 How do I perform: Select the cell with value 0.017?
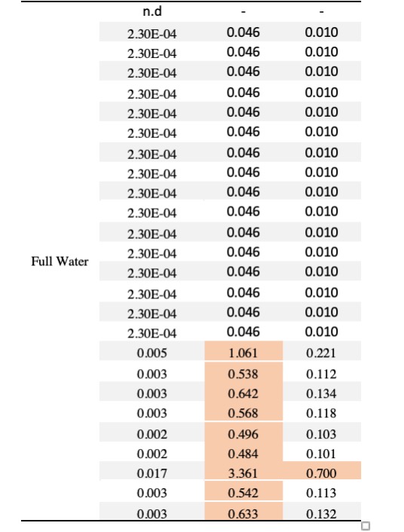click(x=152, y=470)
